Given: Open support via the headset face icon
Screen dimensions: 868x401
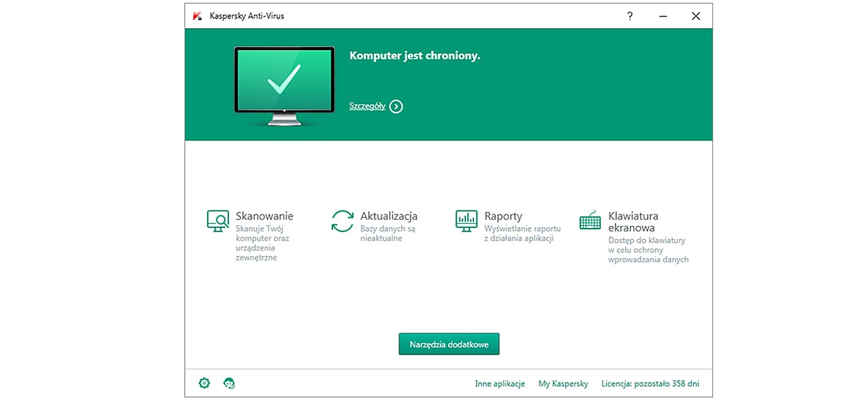Looking at the screenshot, I should point(229,383).
